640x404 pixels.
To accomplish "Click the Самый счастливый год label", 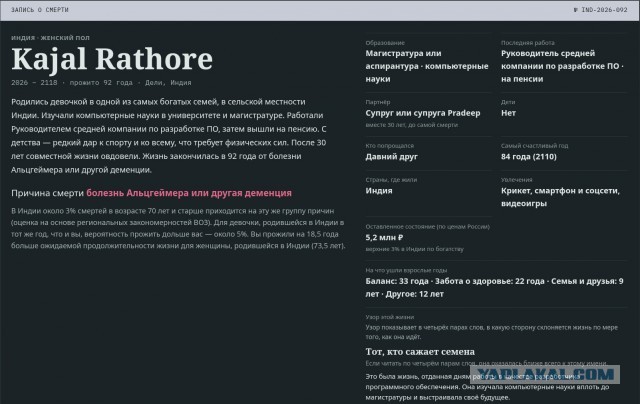I will pyautogui.click(x=534, y=146).
